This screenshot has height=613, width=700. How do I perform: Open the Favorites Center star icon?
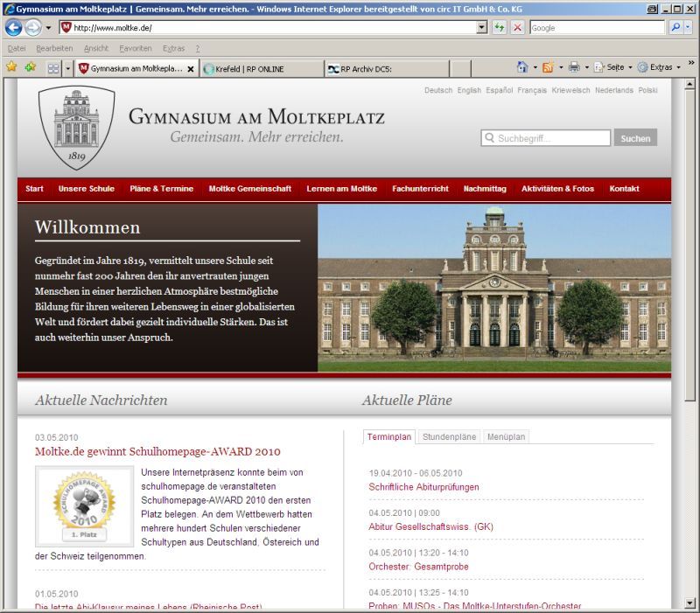point(11,67)
